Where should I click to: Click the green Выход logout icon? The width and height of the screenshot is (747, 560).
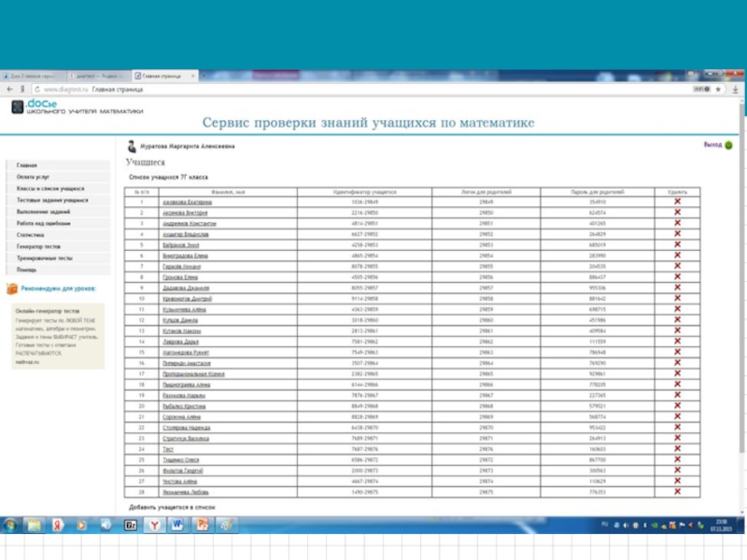[728, 146]
